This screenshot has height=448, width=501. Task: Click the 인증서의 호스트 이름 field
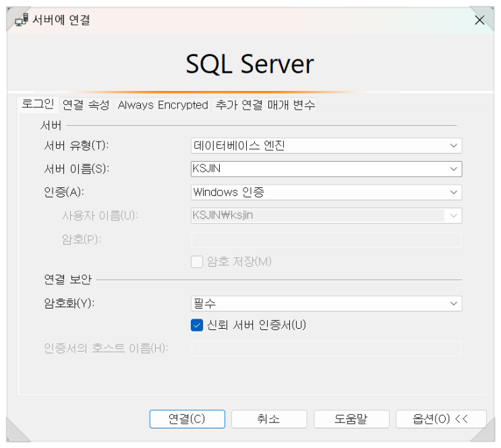click(326, 348)
